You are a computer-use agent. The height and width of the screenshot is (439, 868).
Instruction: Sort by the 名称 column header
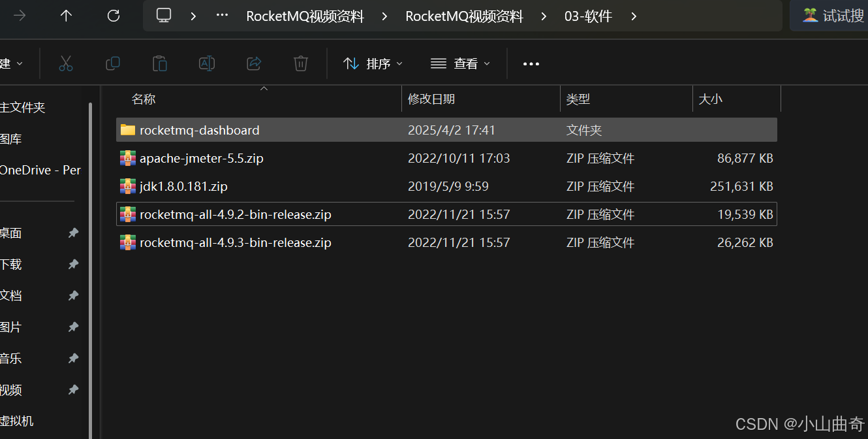144,99
